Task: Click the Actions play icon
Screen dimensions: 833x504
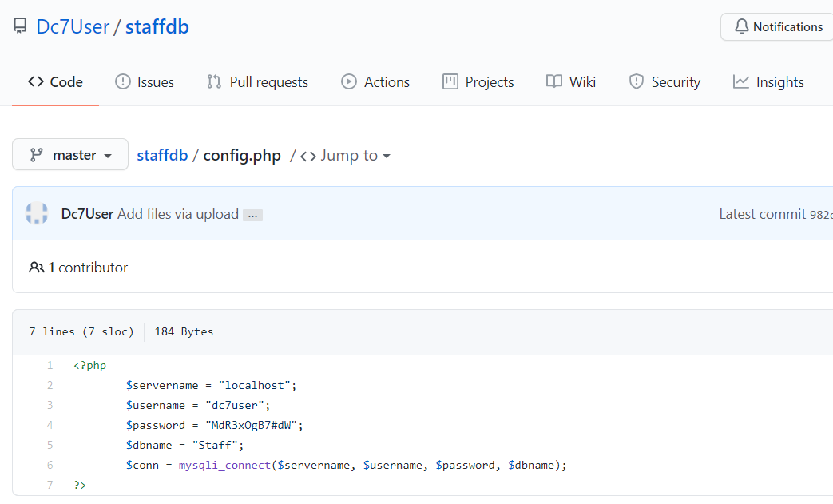Action: pyautogui.click(x=349, y=81)
